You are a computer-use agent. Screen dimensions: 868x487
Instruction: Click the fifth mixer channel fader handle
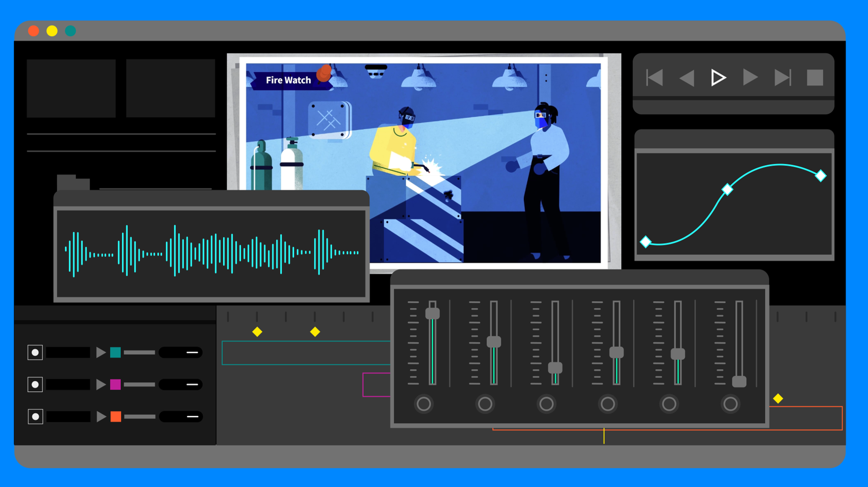click(678, 354)
